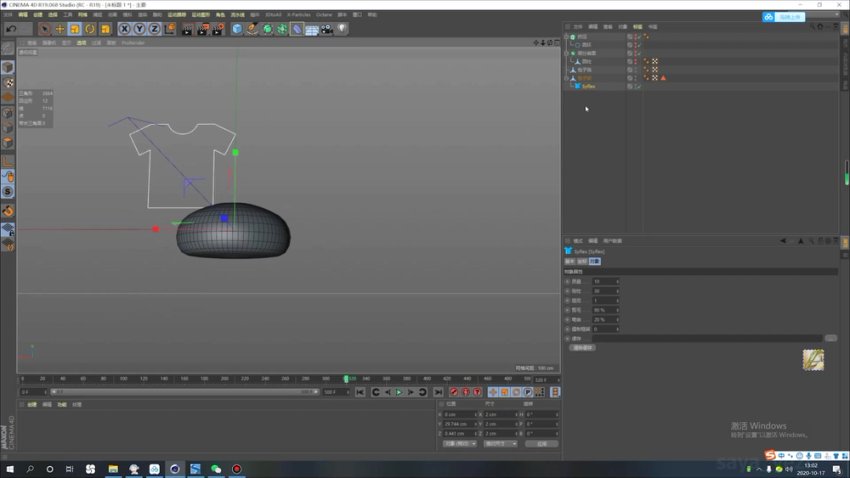Click stepper arrows of 80 % field

point(617,310)
